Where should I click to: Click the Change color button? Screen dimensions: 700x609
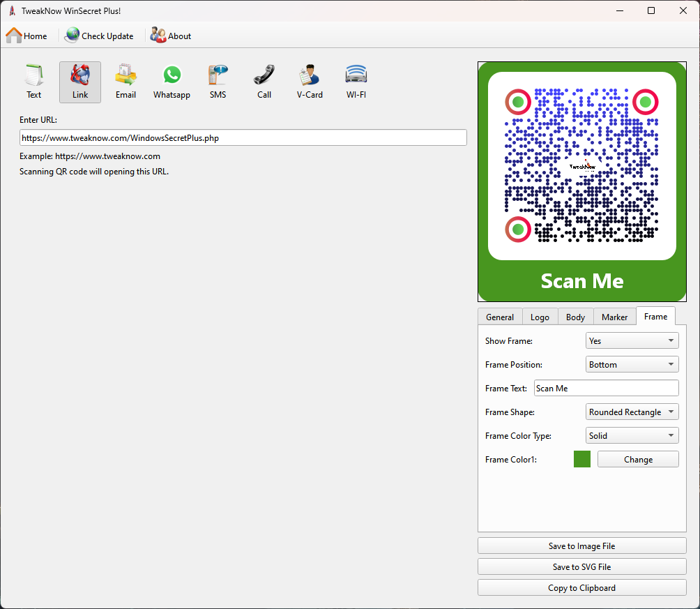pyautogui.click(x=638, y=459)
